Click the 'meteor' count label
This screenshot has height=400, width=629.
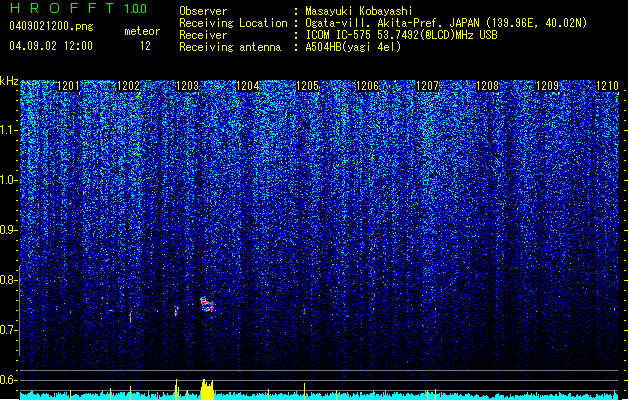coord(142,31)
